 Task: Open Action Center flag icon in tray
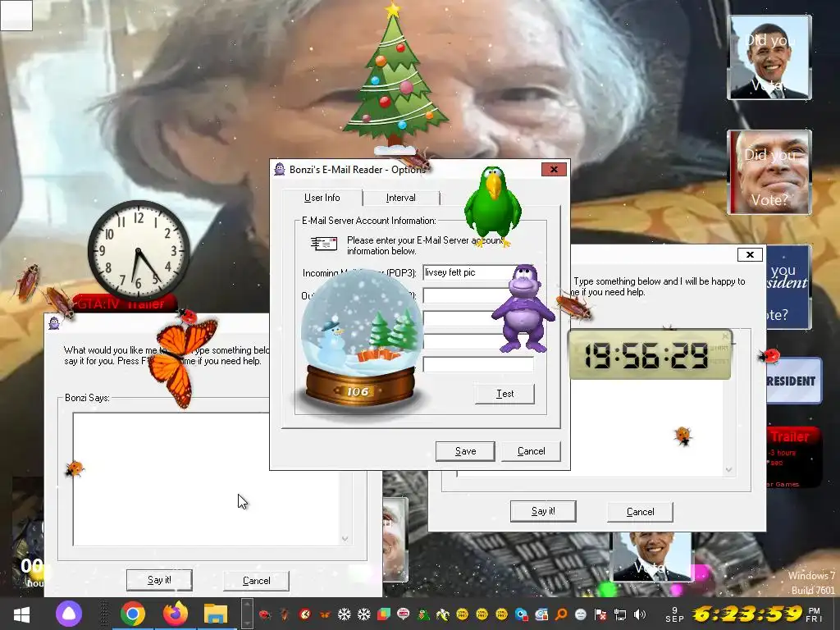[x=600, y=614]
